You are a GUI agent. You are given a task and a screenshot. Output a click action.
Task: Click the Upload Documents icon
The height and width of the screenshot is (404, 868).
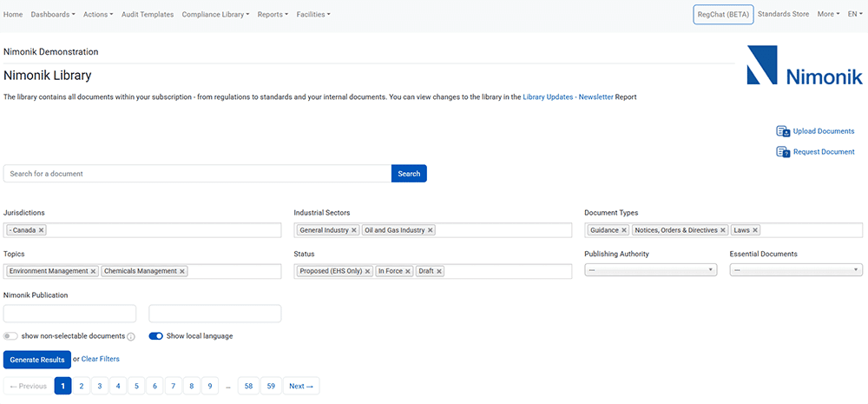coord(783,131)
